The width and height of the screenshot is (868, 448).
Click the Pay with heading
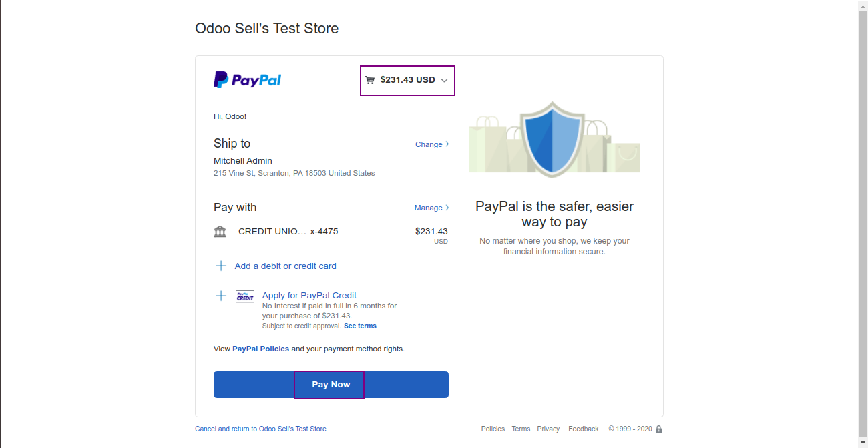coord(235,207)
